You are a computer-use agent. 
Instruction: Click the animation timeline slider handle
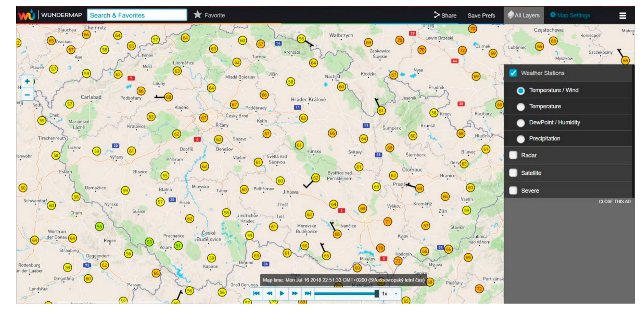pyautogui.click(x=376, y=294)
